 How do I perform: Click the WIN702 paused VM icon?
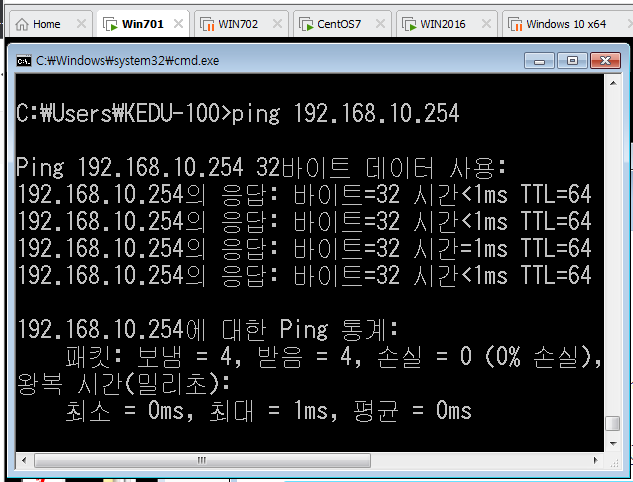(x=207, y=25)
